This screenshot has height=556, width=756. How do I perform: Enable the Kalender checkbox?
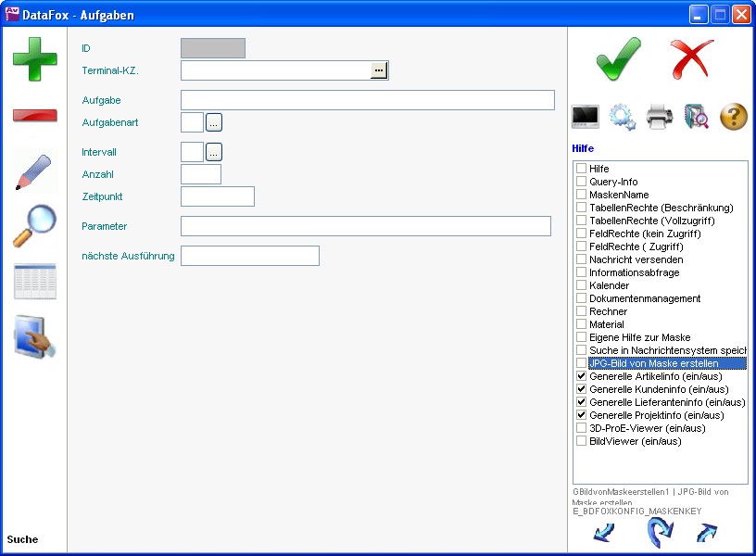[582, 285]
